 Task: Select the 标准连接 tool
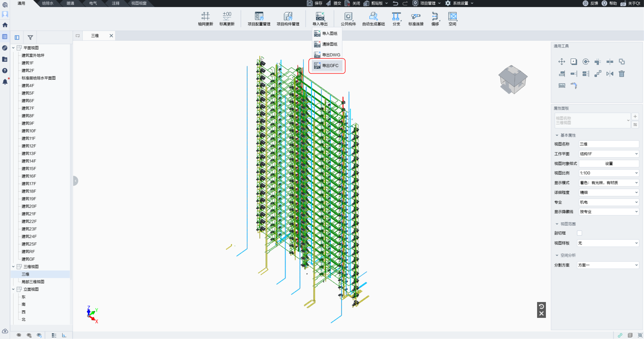(x=416, y=19)
